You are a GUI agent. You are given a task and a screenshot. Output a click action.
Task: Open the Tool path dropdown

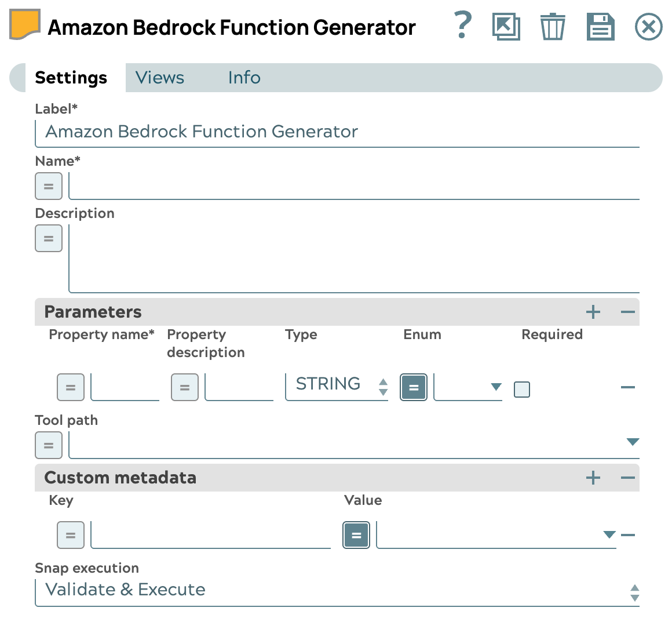click(x=633, y=442)
